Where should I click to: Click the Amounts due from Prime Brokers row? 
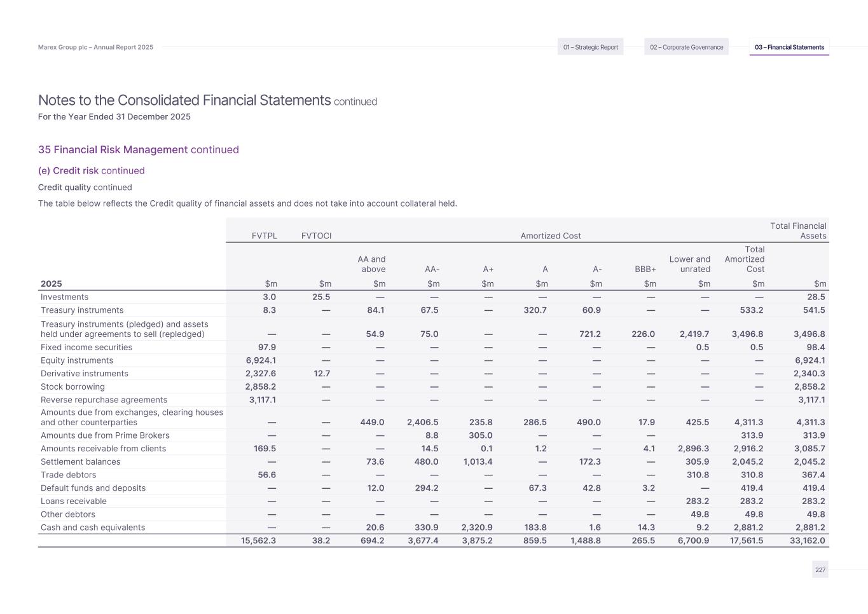105,435
